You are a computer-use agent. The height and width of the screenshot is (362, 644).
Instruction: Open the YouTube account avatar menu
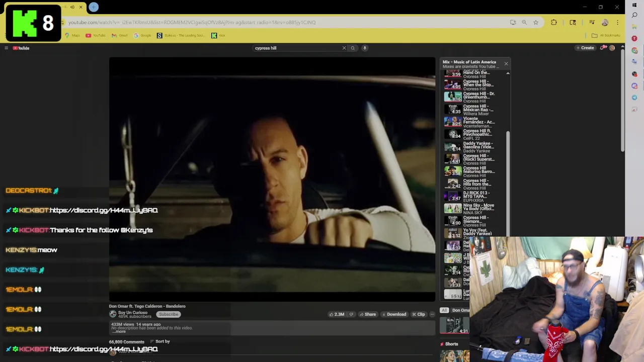[x=612, y=48]
